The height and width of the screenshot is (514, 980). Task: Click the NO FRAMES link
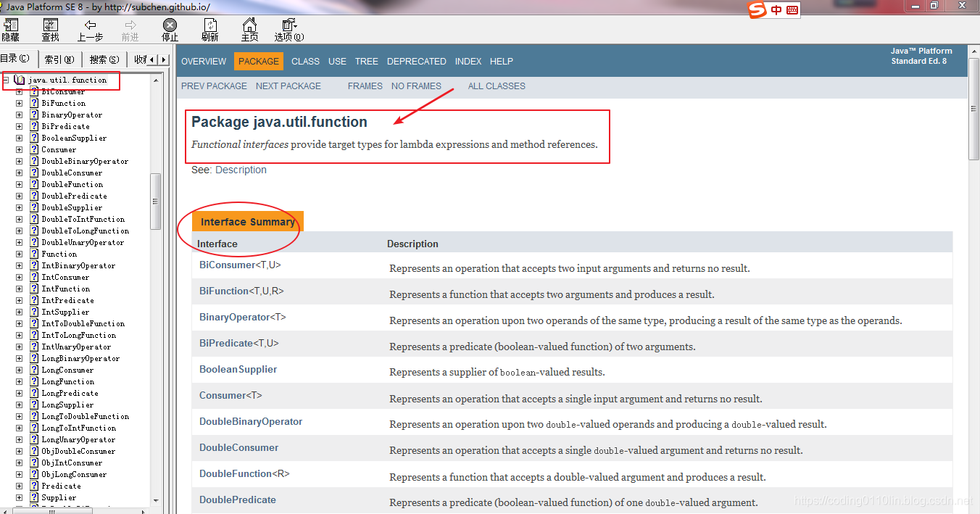coord(416,86)
